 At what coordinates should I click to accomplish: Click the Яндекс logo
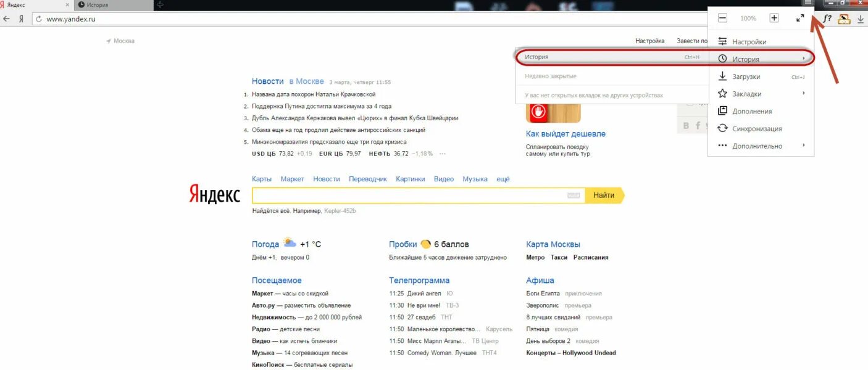pyautogui.click(x=215, y=194)
